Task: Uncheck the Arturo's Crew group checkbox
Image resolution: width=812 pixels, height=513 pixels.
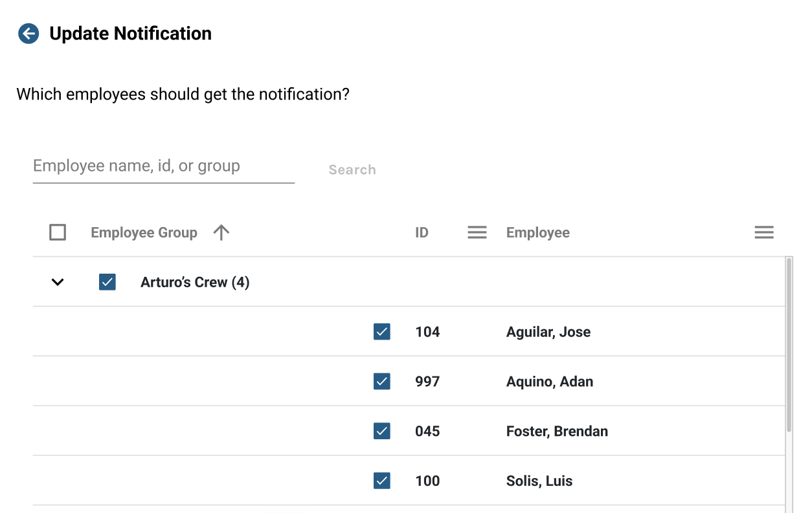Action: (107, 282)
